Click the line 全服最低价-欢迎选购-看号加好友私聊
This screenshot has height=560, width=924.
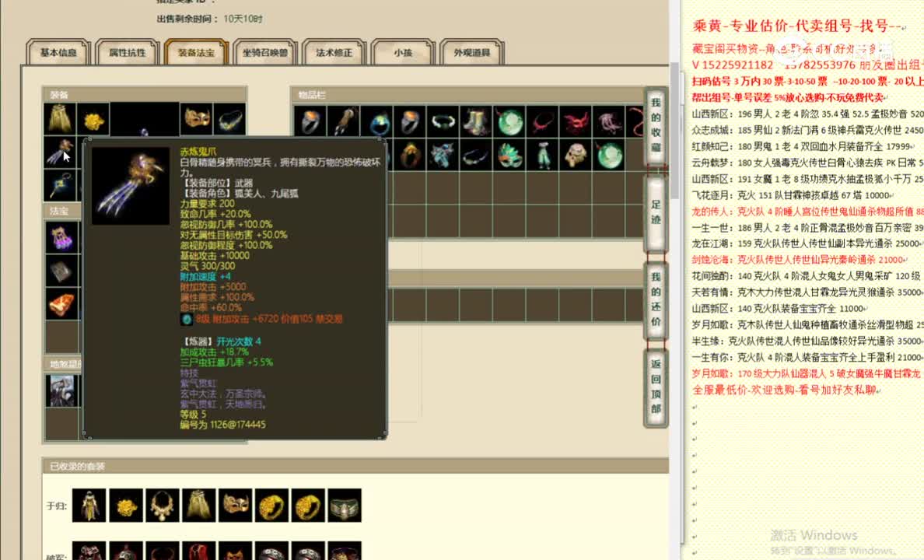(x=784, y=390)
